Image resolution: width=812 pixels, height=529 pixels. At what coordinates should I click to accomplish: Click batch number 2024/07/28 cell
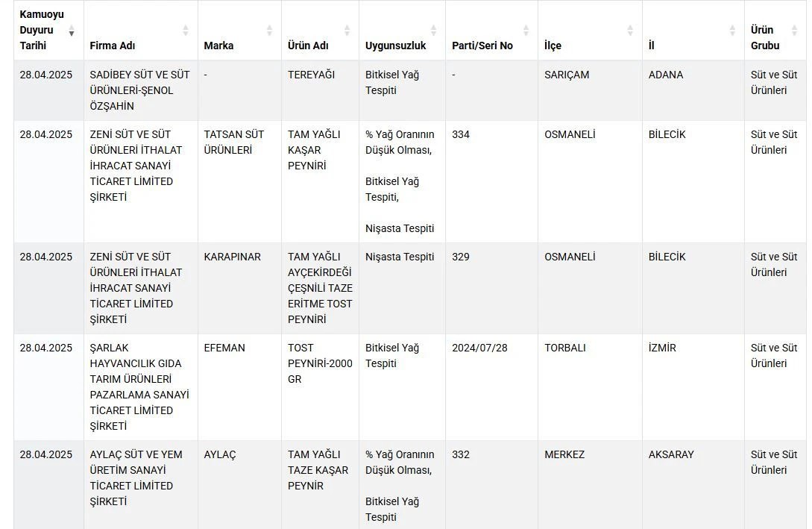(479, 348)
